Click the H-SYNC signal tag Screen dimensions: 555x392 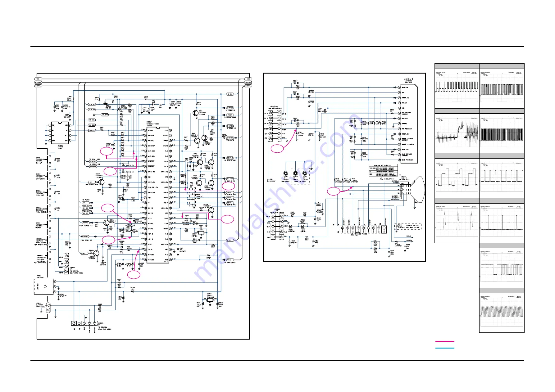coord(85,223)
